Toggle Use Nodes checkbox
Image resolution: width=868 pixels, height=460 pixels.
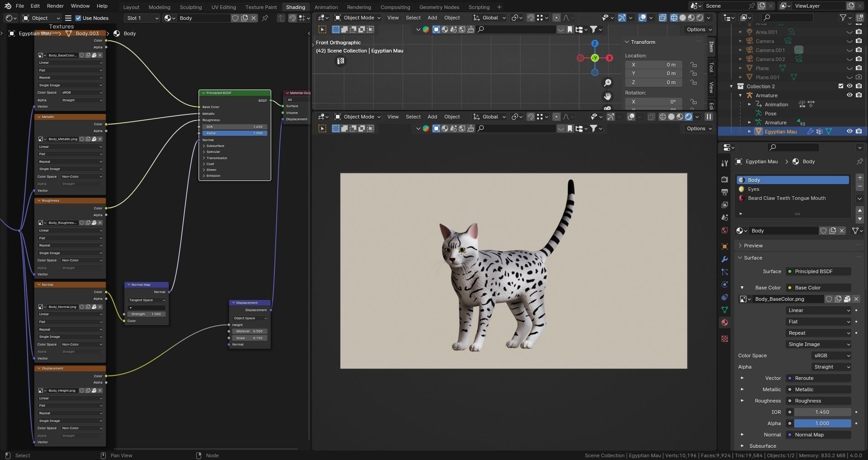click(x=78, y=18)
